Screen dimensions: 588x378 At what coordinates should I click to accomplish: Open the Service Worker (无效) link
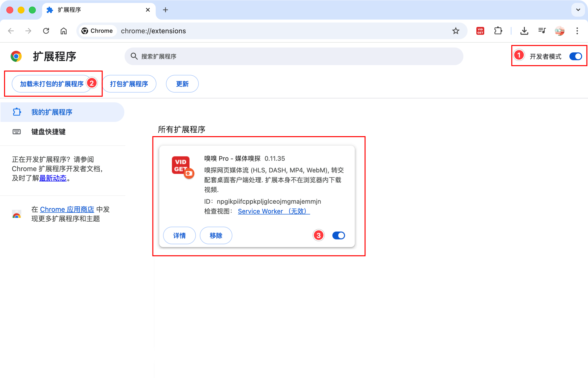(x=274, y=211)
